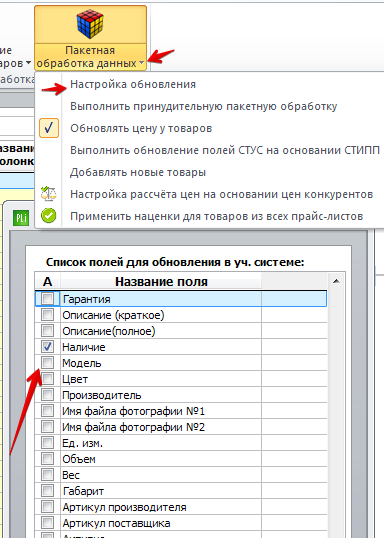Enable the Описание(полное) checkbox
Screen dimensions: 384x538
tap(47, 331)
